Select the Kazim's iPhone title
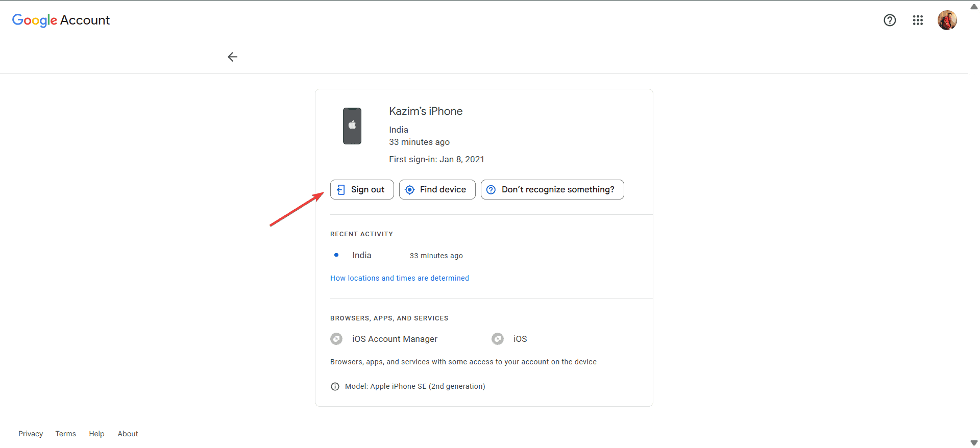980x448 pixels. click(x=426, y=111)
